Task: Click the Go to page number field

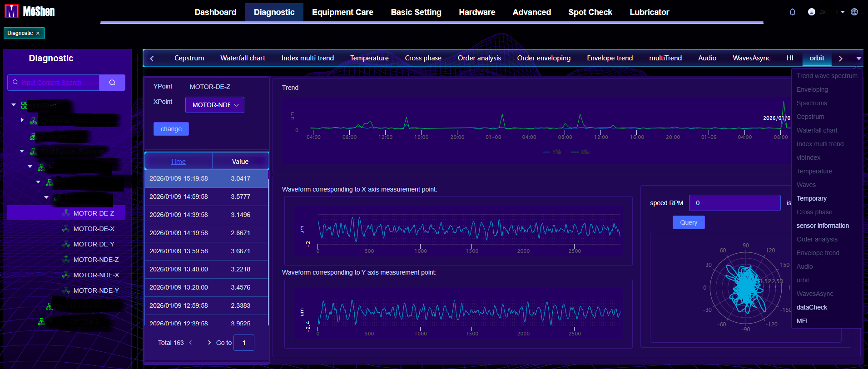Action: coord(244,343)
